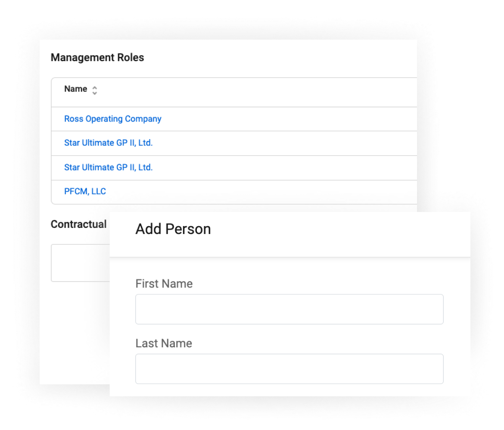The height and width of the screenshot is (430, 504).
Task: Click the First Name field label
Action: point(164,284)
